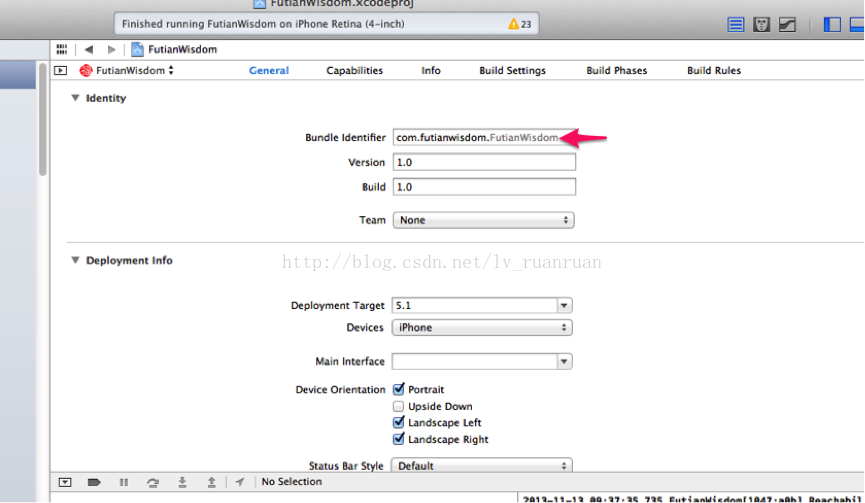This screenshot has height=503, width=865.
Task: Click the Main Interface text field
Action: (474, 361)
